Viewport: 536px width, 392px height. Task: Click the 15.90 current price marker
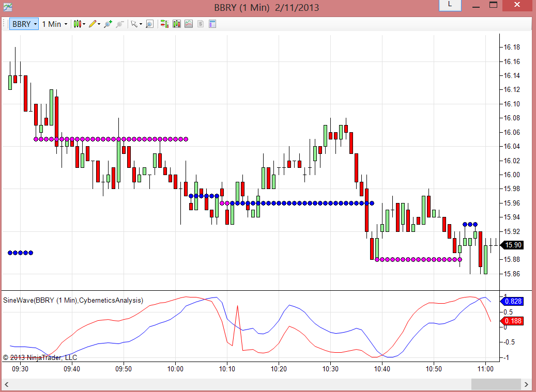click(x=511, y=245)
